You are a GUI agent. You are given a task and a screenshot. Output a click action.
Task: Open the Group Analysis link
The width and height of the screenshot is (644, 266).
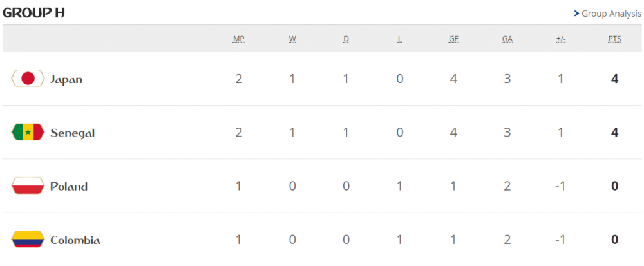tap(611, 13)
